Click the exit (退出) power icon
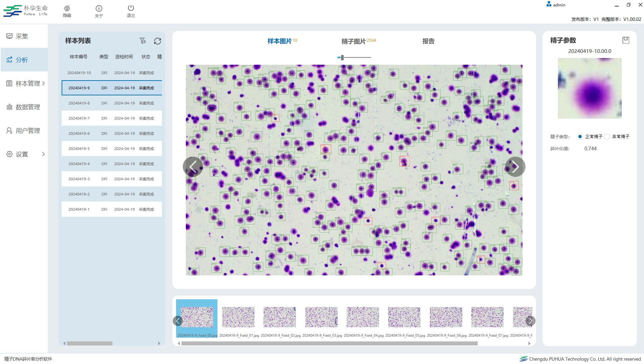Viewport: 644px width, 364px height. coord(131,8)
